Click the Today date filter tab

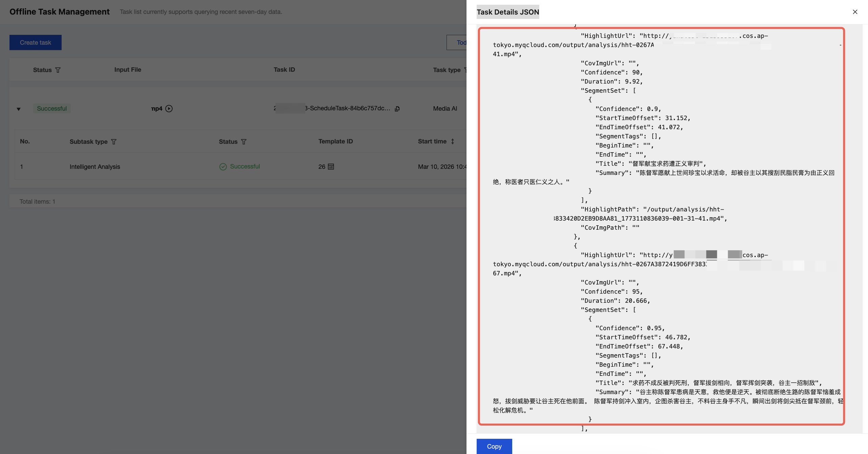461,43
